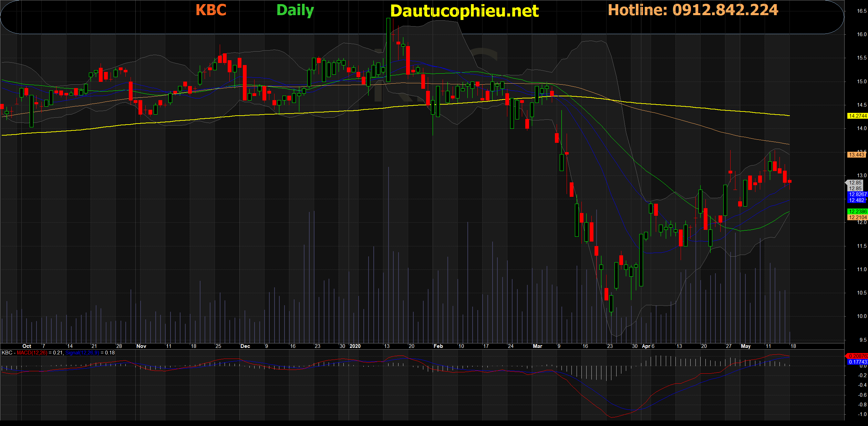Image resolution: width=868 pixels, height=426 pixels.
Task: Open the Dautucophieu.net website link
Action: click(464, 11)
